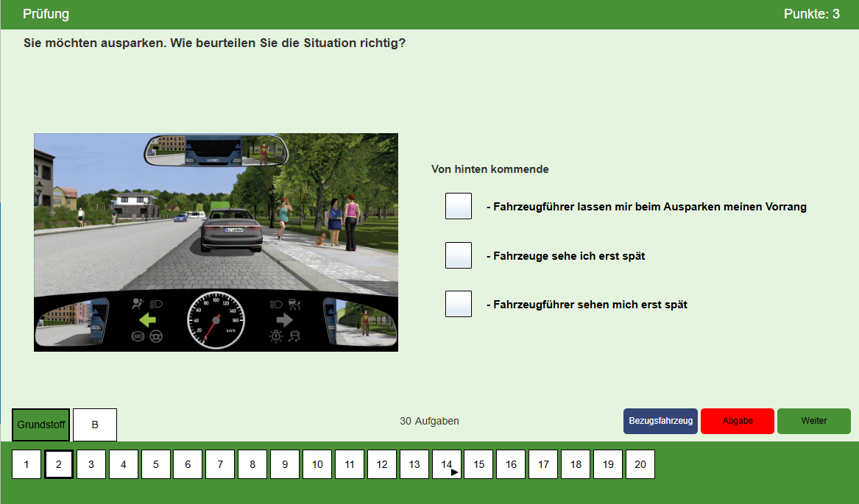This screenshot has height=504, width=859.
Task: Check 'Fahrzeugführer lassen mir beim Ausparken meinen Vorrang'
Action: pos(458,206)
